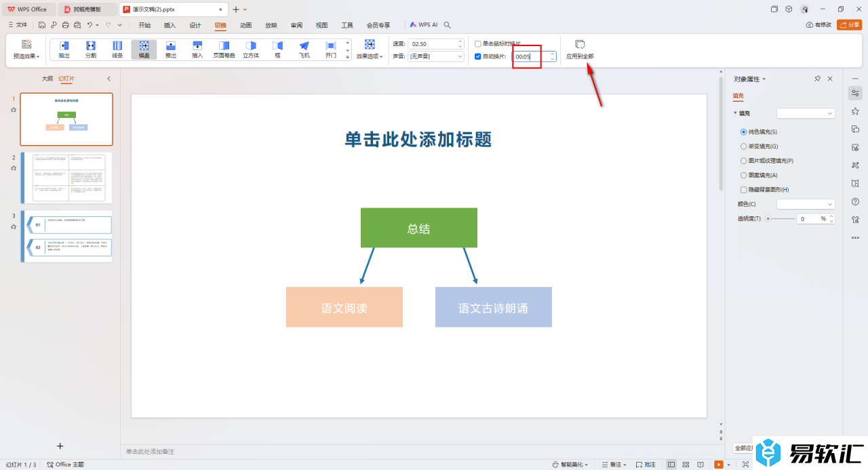Viewport: 868px width, 470px height.
Task: Open the 开始 ribbon tab
Action: pos(144,25)
